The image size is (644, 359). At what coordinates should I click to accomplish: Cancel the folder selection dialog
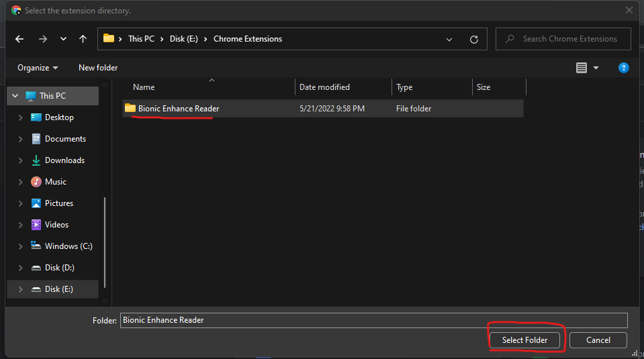[x=598, y=340]
